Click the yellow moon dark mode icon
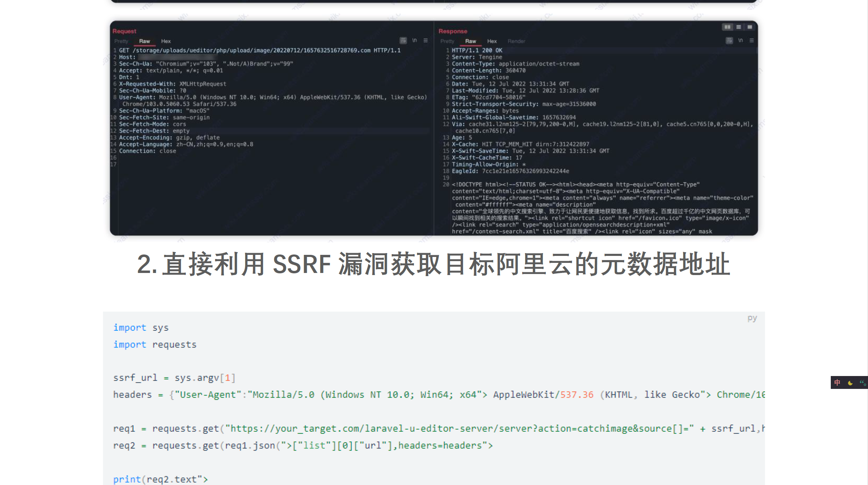Image resolution: width=868 pixels, height=485 pixels. click(x=850, y=383)
